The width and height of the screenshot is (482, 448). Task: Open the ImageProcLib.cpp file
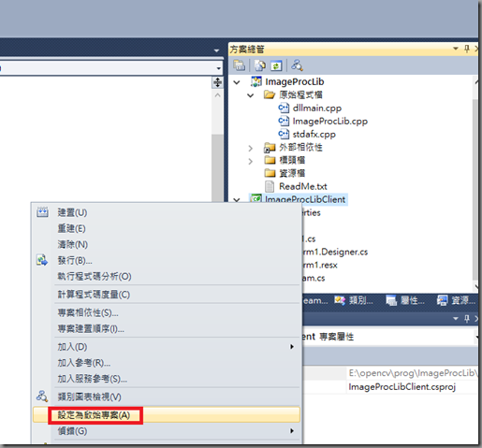pyautogui.click(x=330, y=122)
